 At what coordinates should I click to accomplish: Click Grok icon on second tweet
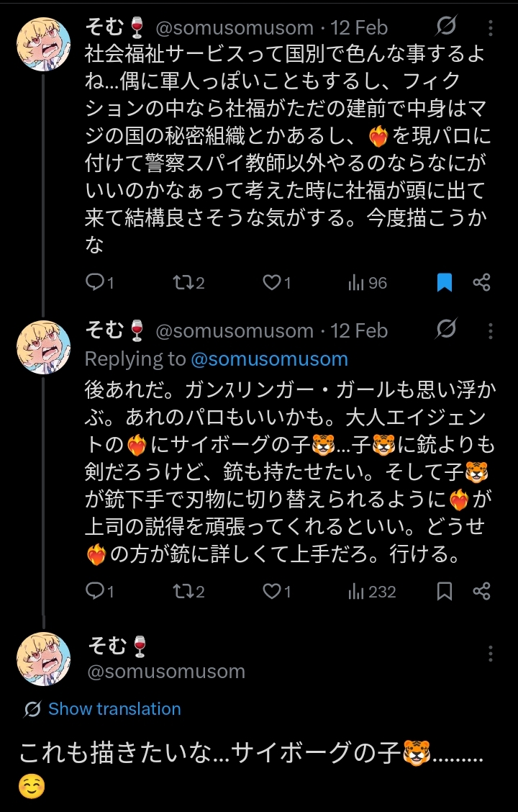click(446, 330)
